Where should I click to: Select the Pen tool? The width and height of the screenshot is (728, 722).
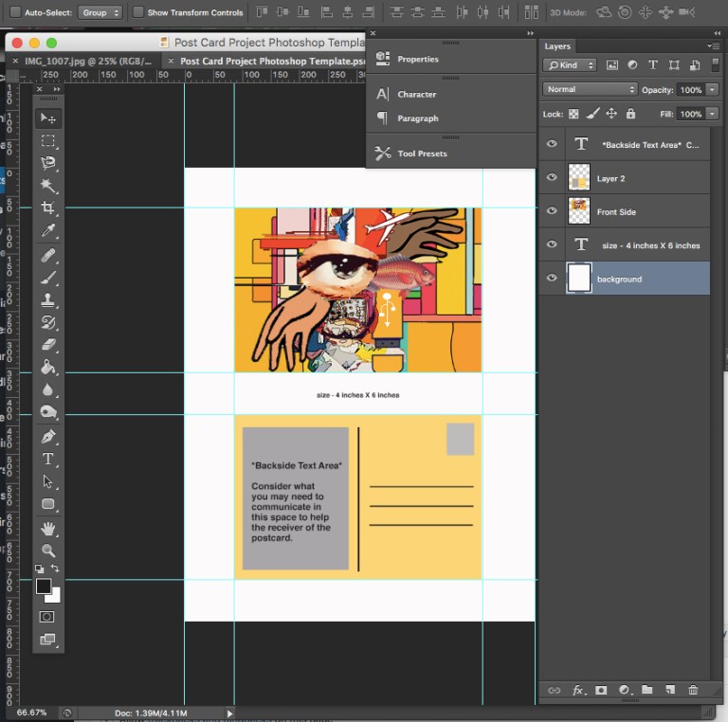47,437
